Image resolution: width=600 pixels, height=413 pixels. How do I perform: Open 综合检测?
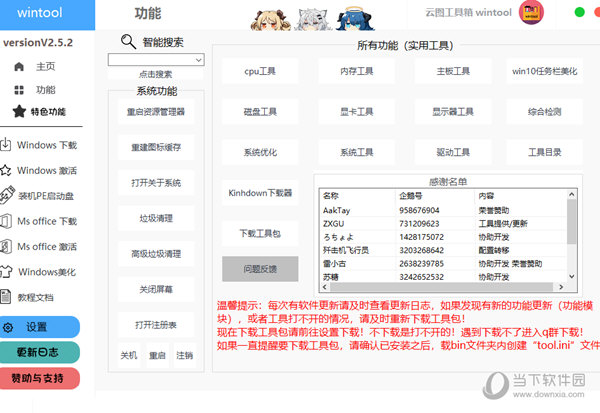545,112
